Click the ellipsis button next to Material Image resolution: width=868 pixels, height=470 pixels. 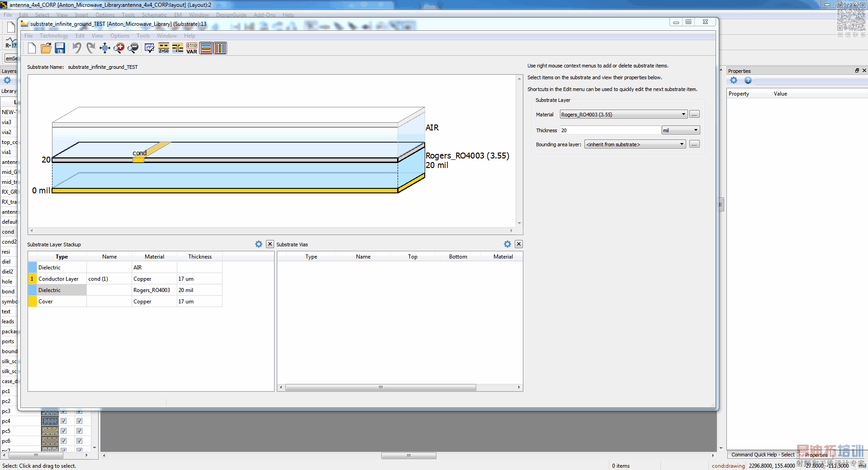(694, 115)
